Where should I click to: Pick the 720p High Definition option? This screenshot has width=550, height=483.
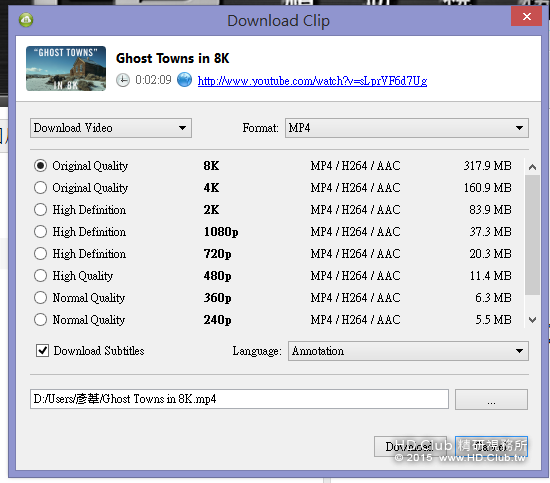coord(40,254)
